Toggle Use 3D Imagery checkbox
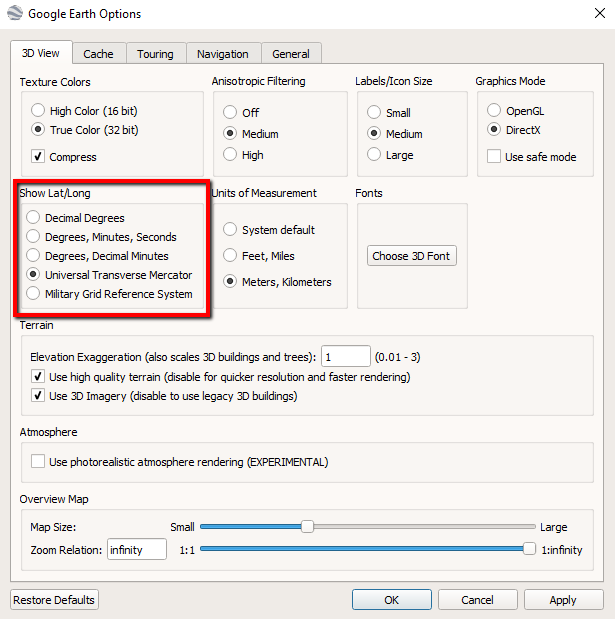The height and width of the screenshot is (619, 615). click(x=38, y=396)
